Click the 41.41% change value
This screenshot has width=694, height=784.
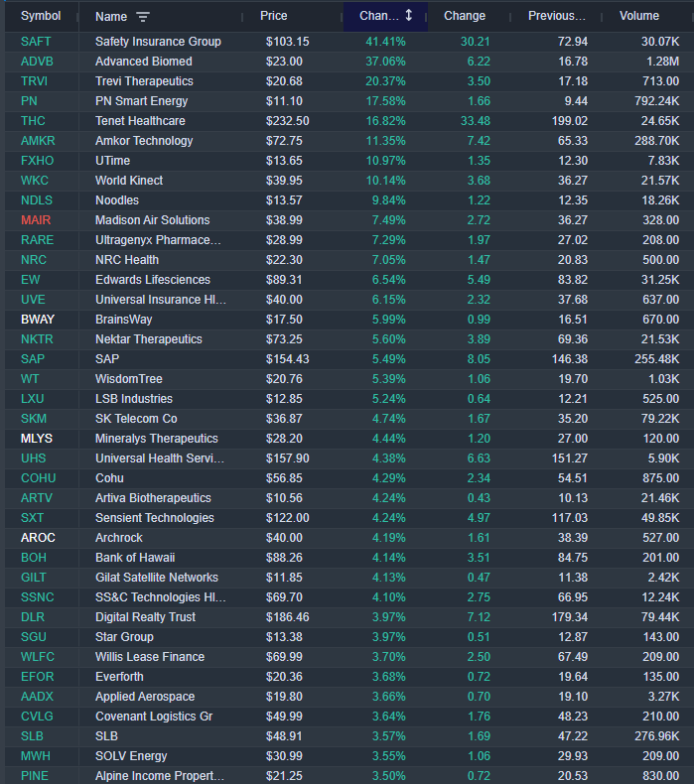[x=385, y=42]
